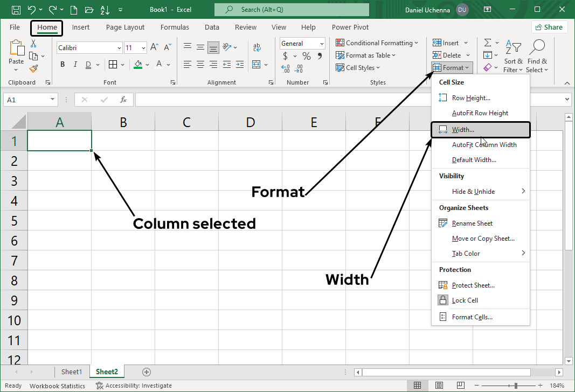
Task: Toggle Merge & Center on the selection
Action: [257, 64]
